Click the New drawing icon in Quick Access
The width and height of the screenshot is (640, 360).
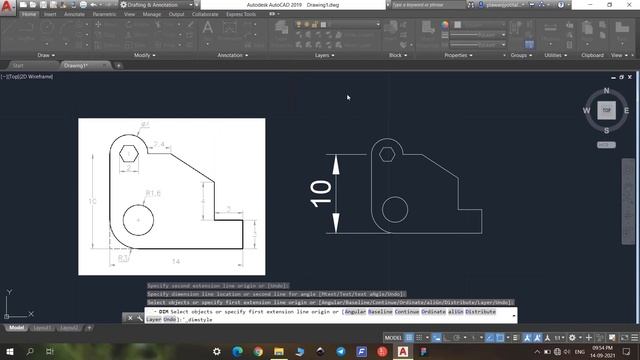[x=23, y=5]
